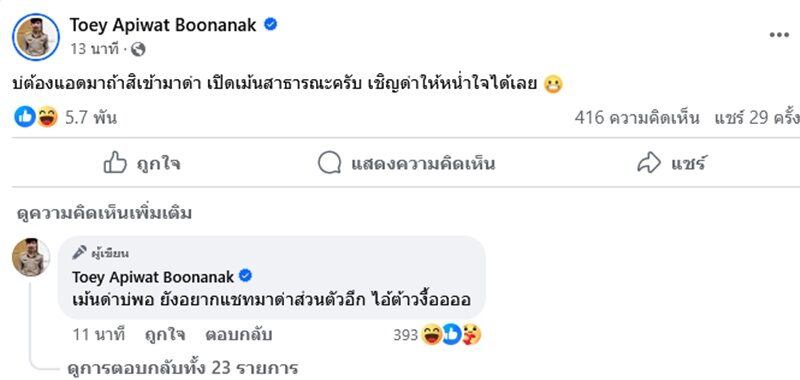Open the like reaction icon next to 5.7 พัน
This screenshot has height=380, width=800.
pyautogui.click(x=24, y=117)
